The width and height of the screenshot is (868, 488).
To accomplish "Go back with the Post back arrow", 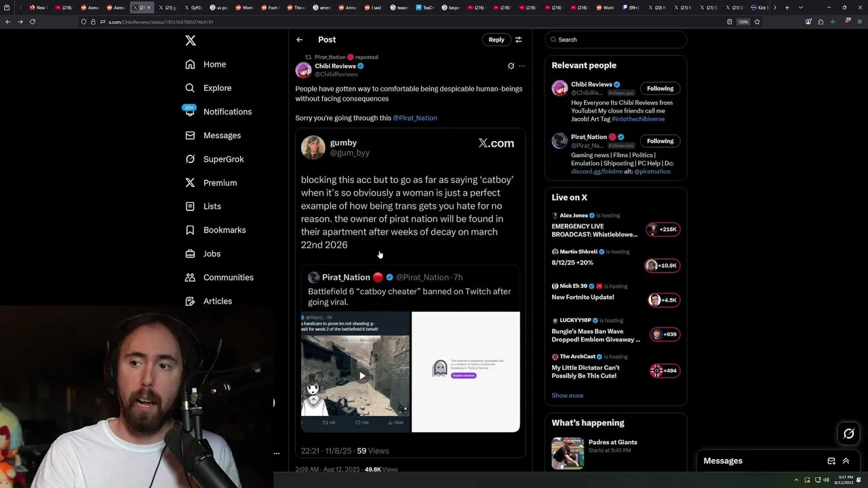I will pos(300,40).
